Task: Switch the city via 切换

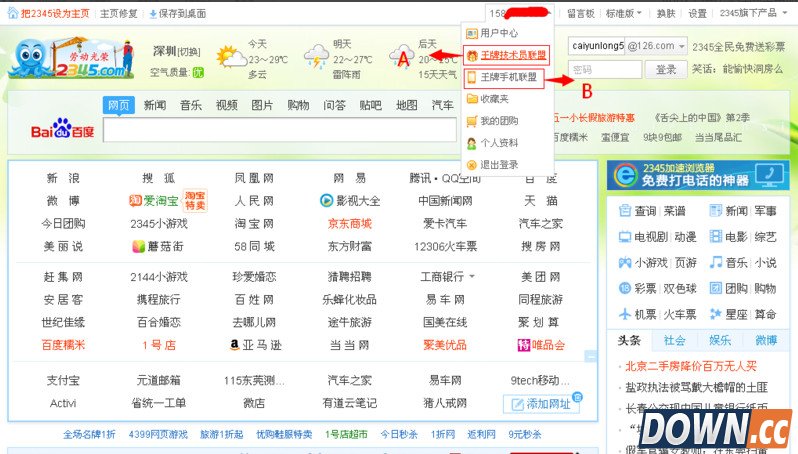Action: pos(189,52)
